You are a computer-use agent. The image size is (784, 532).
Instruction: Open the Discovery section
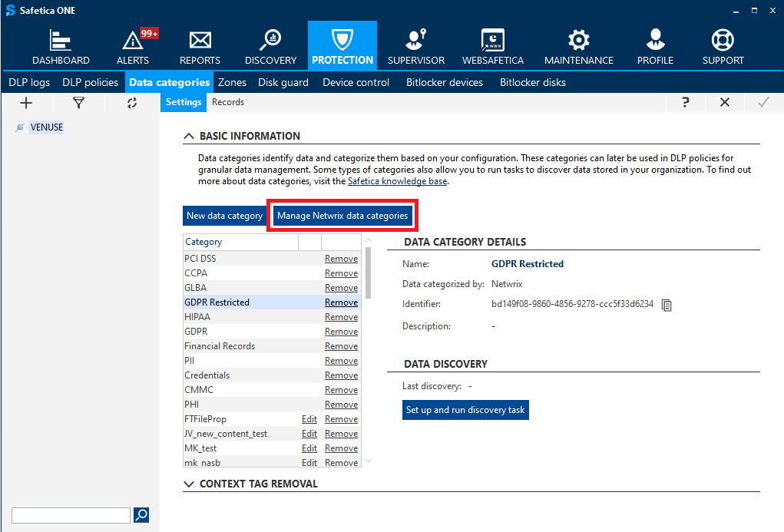pyautogui.click(x=270, y=47)
